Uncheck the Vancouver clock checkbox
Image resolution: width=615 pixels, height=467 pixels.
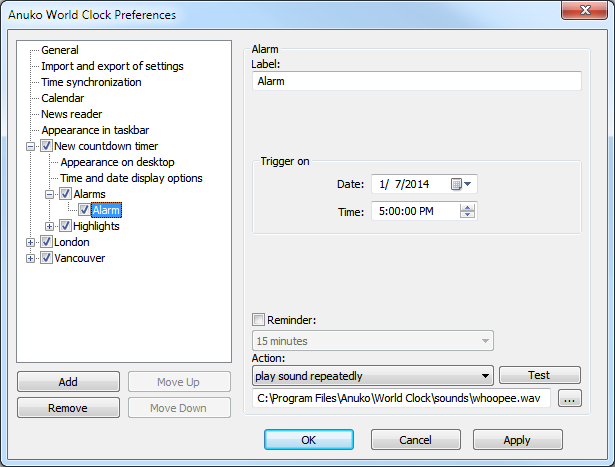[46, 258]
